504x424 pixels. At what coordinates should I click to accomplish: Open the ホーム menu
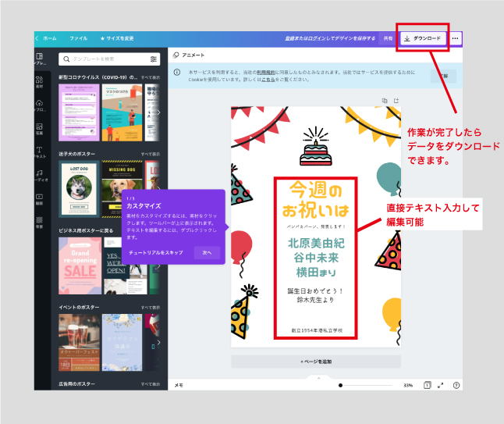click(49, 38)
